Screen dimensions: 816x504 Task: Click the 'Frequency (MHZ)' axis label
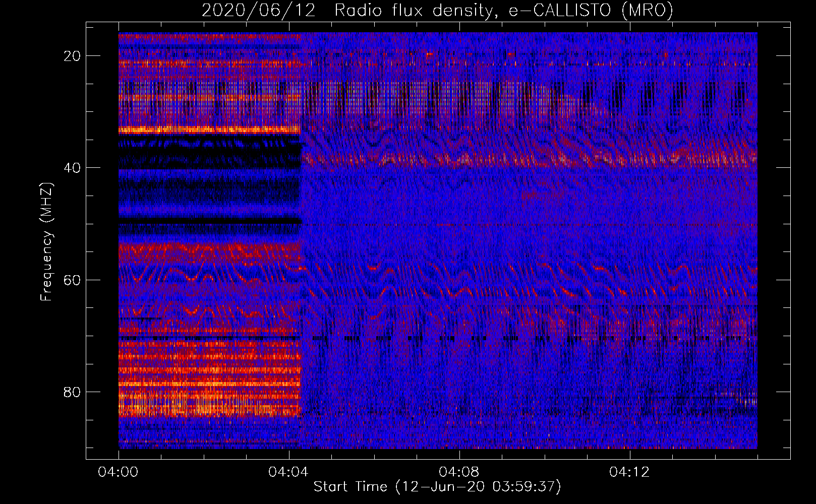coord(46,242)
